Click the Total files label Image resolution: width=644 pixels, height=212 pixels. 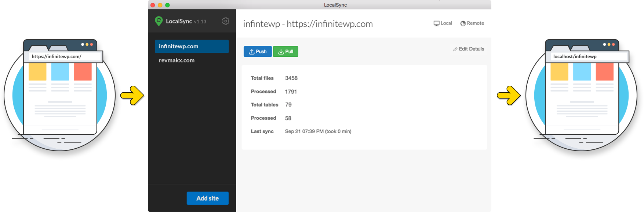pyautogui.click(x=262, y=78)
